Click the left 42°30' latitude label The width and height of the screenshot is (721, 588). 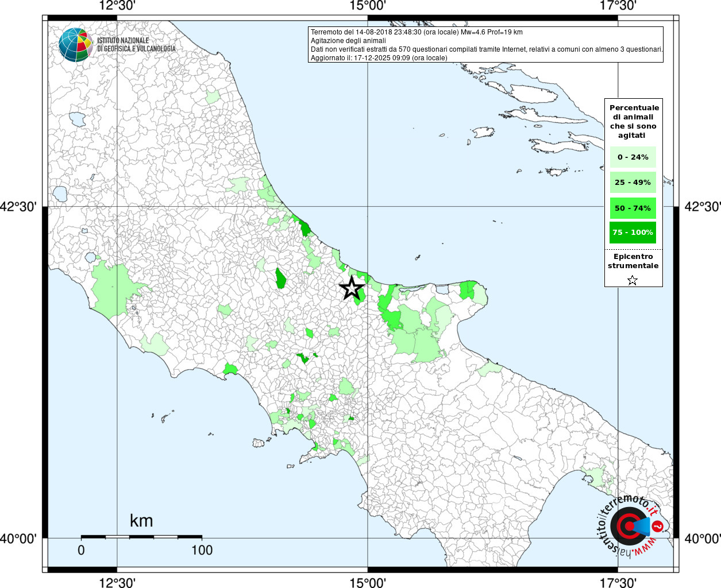pyautogui.click(x=20, y=207)
